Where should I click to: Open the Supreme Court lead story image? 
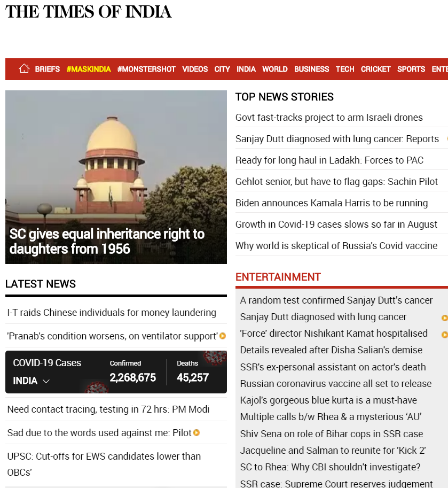coord(116,177)
